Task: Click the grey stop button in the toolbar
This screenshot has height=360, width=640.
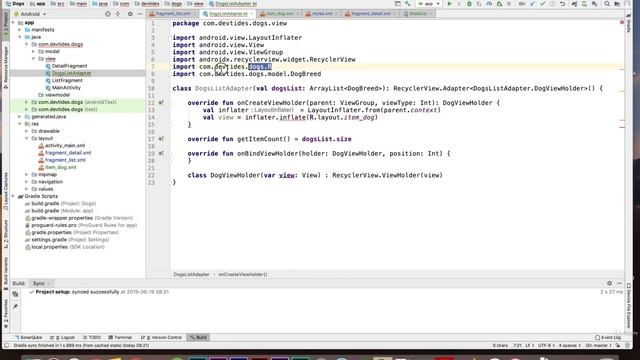Action: point(509,4)
